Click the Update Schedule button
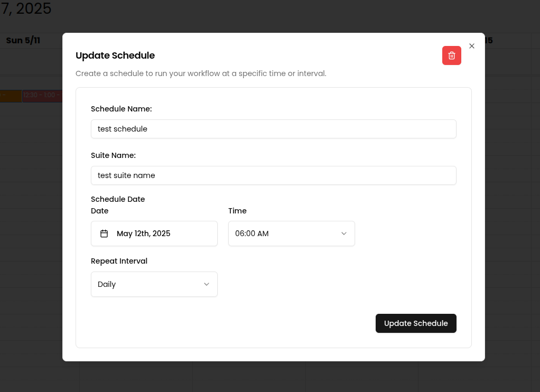 tap(416, 323)
